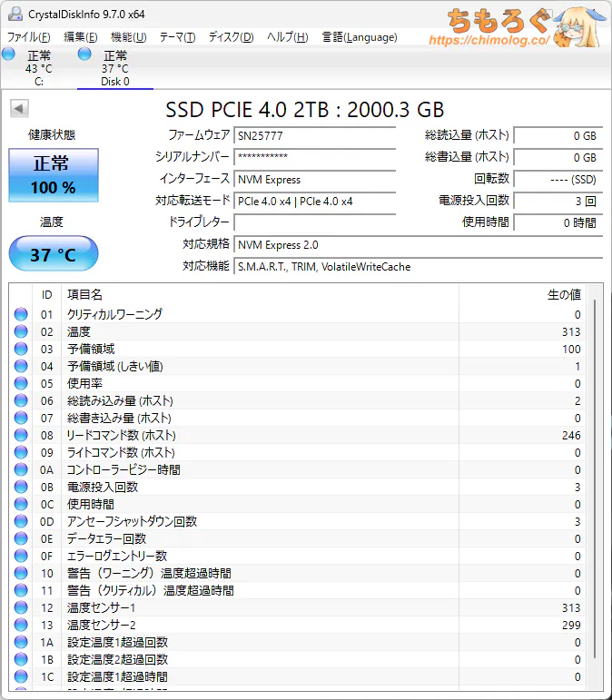Screen dimensions: 612x700
Task: Click the 回転数 value ---- (SSD)
Action: (558, 180)
